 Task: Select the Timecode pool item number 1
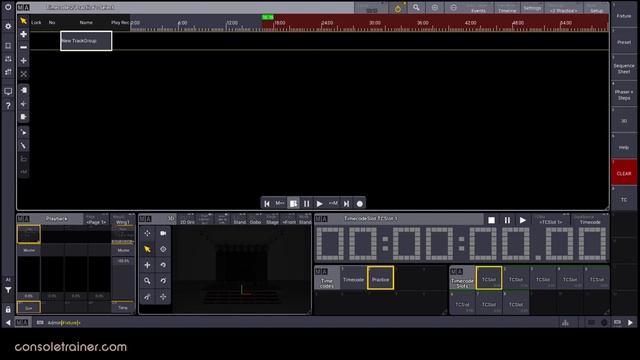(353, 278)
